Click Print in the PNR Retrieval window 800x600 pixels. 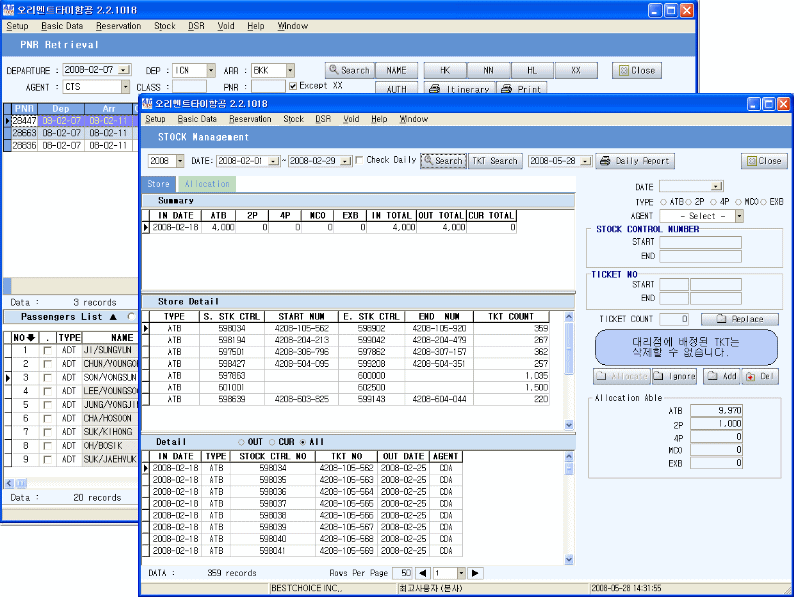[521, 88]
